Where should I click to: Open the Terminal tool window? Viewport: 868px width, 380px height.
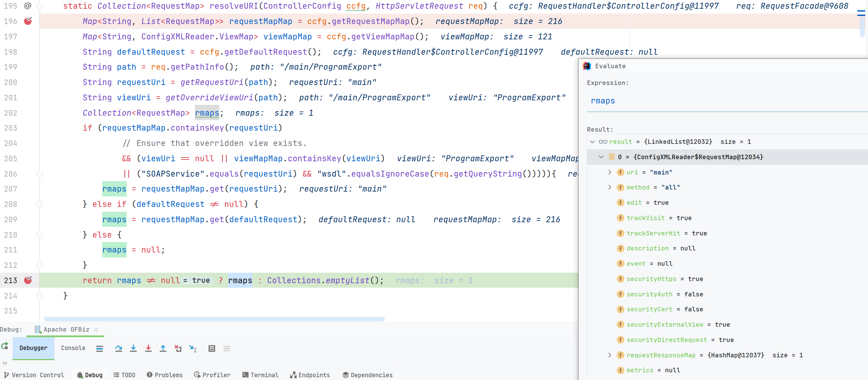[261, 375]
